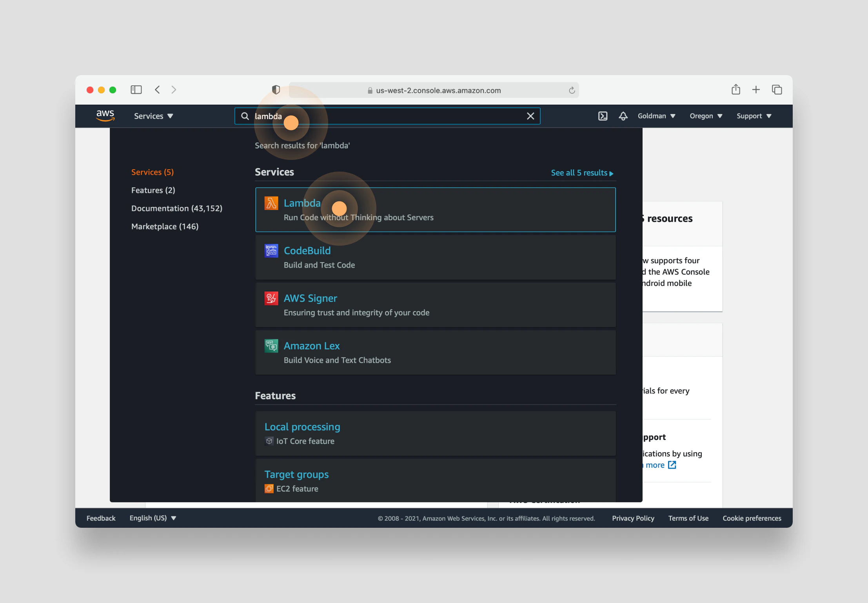Click the CodeBuild service icon

point(271,250)
